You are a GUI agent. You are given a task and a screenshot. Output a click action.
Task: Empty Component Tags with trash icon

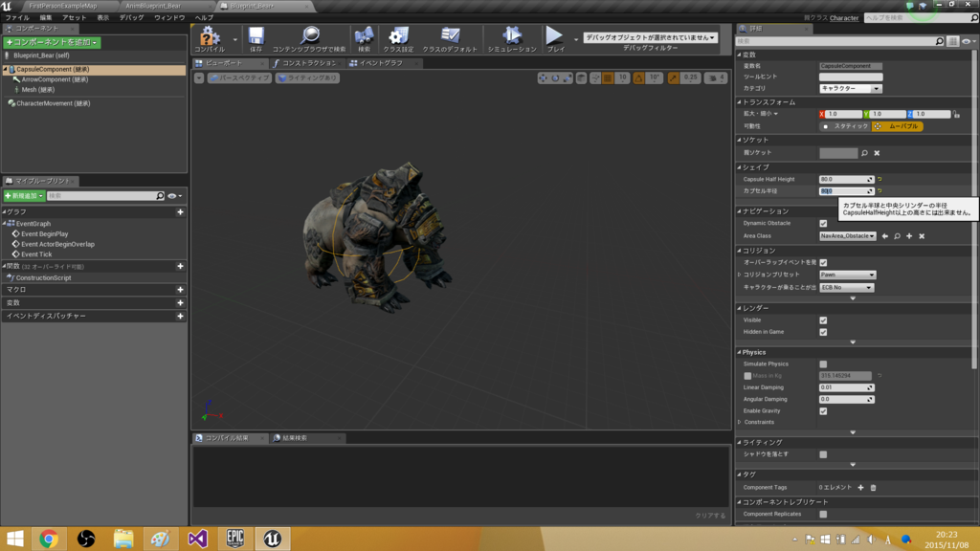point(873,487)
